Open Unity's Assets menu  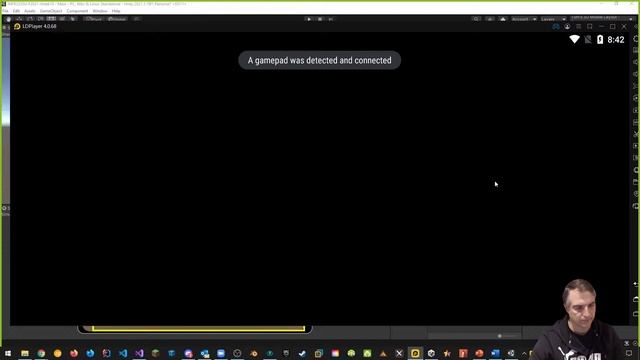30,11
